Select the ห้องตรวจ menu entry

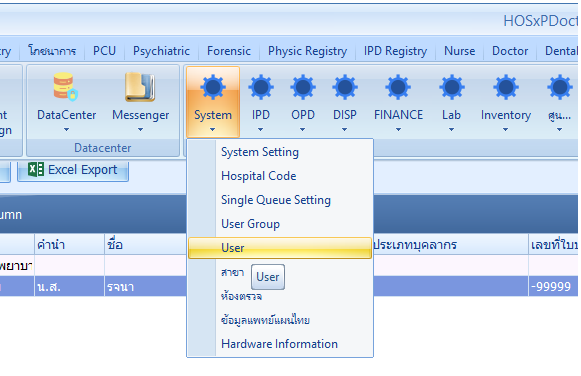point(280,296)
